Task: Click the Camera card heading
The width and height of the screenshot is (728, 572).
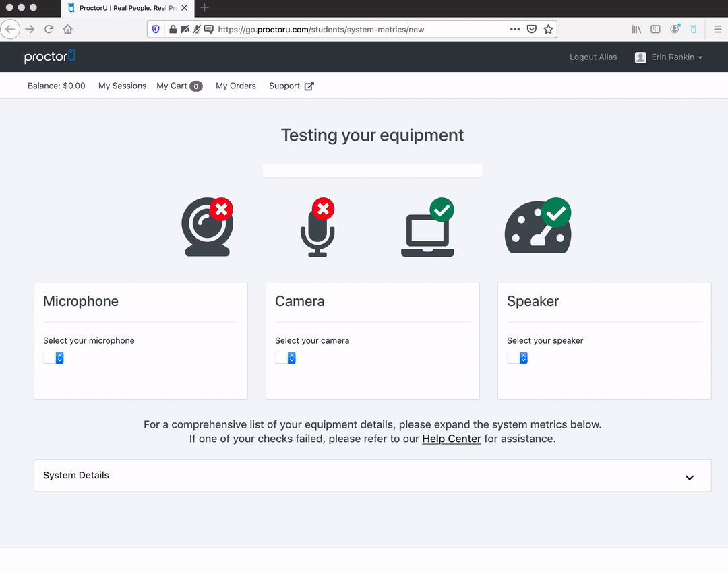Action: pyautogui.click(x=299, y=301)
